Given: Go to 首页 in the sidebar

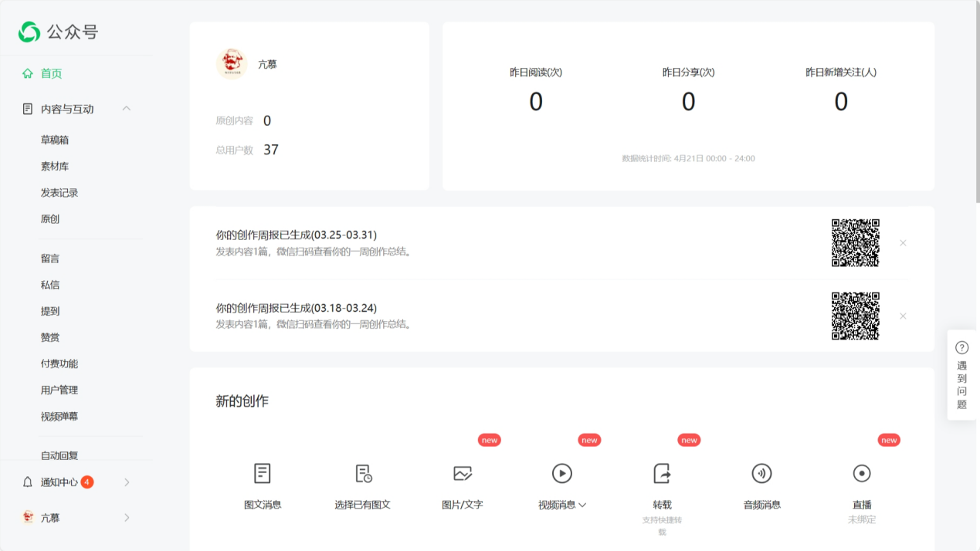Looking at the screenshot, I should (x=51, y=73).
